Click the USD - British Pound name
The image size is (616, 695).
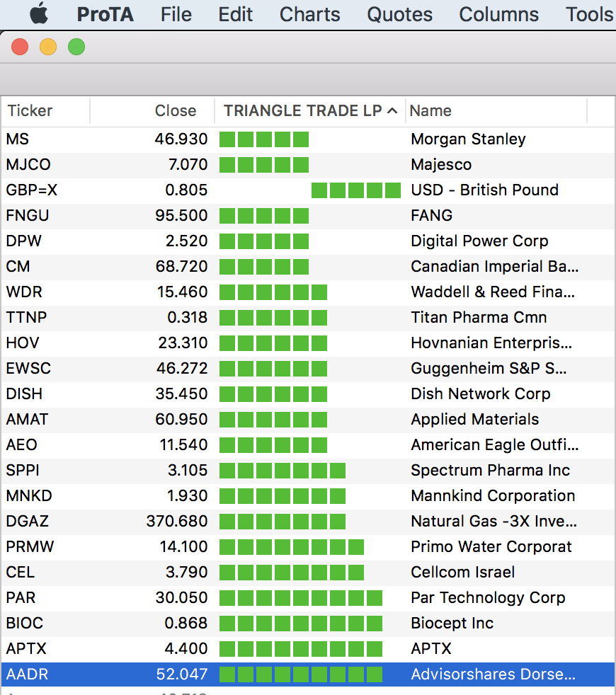tap(485, 190)
